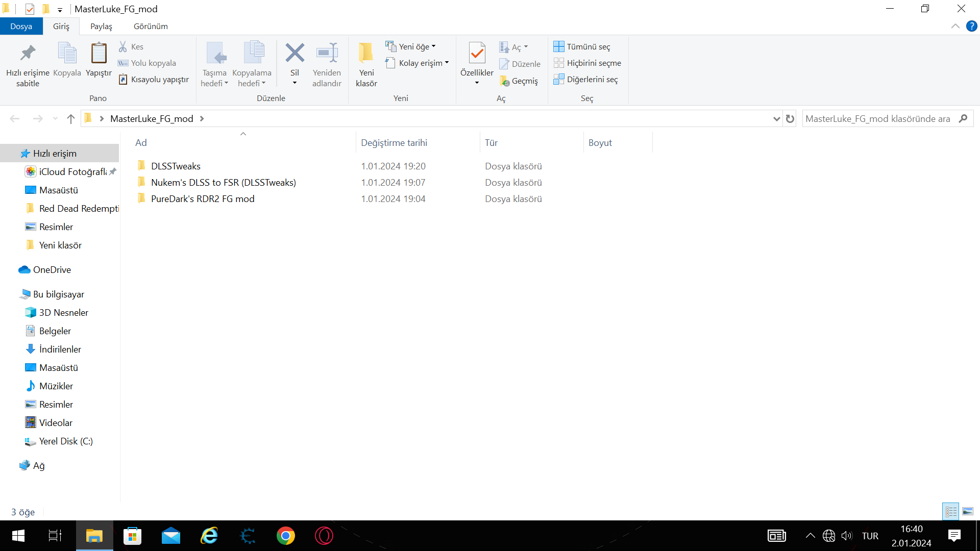
Task: Click the refresh icon beside address bar
Action: pos(790,119)
